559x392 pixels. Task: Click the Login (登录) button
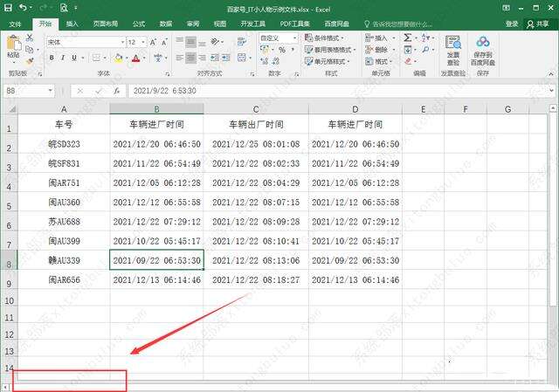(x=512, y=24)
